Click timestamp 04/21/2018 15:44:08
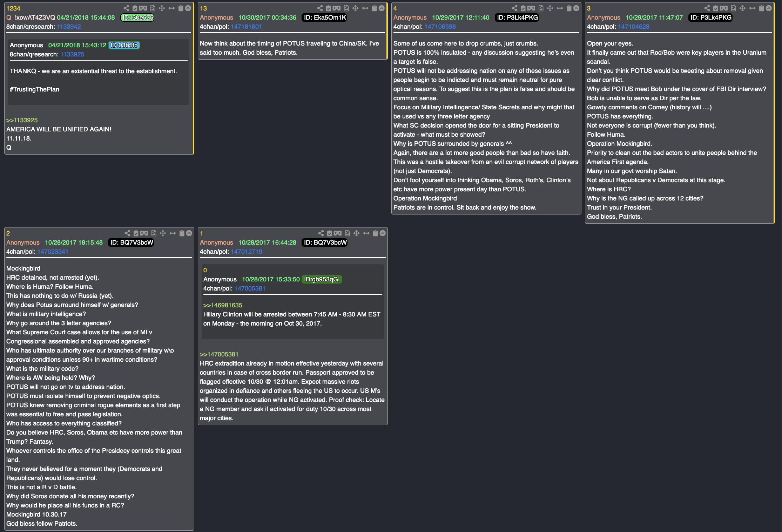 point(86,18)
